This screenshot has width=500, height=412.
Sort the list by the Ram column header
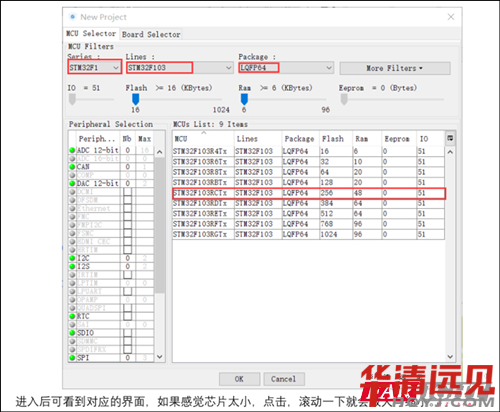[367, 139]
